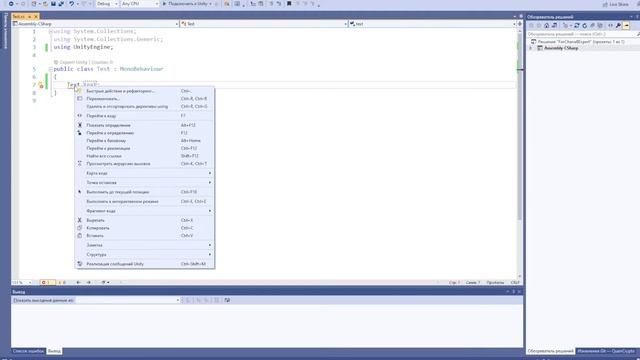The width and height of the screenshot is (640, 360).
Task: Switch to the Solution Explorer bottom tab
Action: pos(550,351)
